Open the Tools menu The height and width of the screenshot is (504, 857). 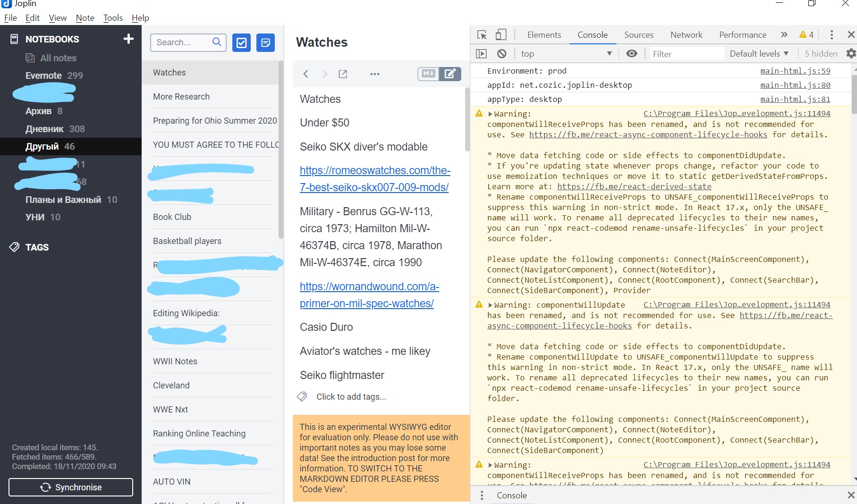tap(113, 17)
